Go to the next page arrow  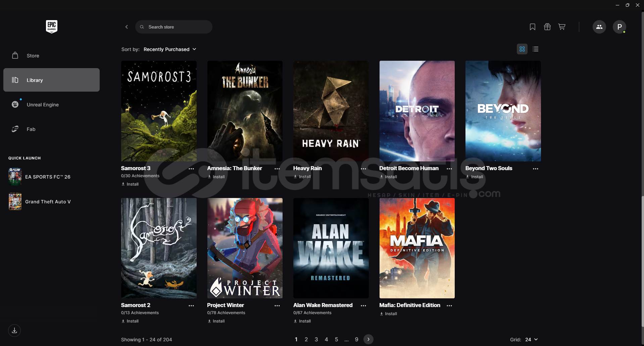pos(368,339)
